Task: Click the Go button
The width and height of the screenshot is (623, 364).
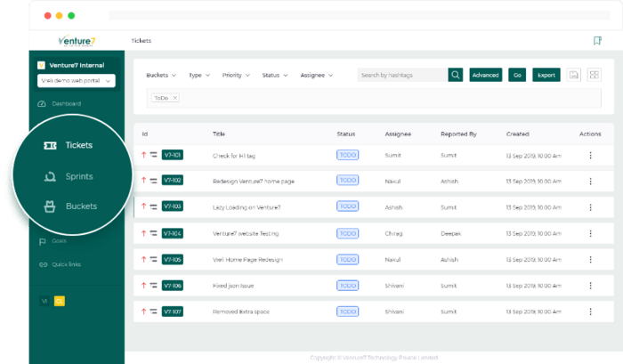Action: coord(517,75)
